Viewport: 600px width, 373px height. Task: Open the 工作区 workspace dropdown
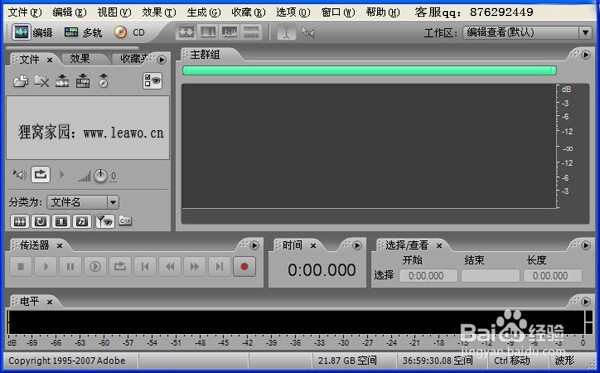coord(527,33)
